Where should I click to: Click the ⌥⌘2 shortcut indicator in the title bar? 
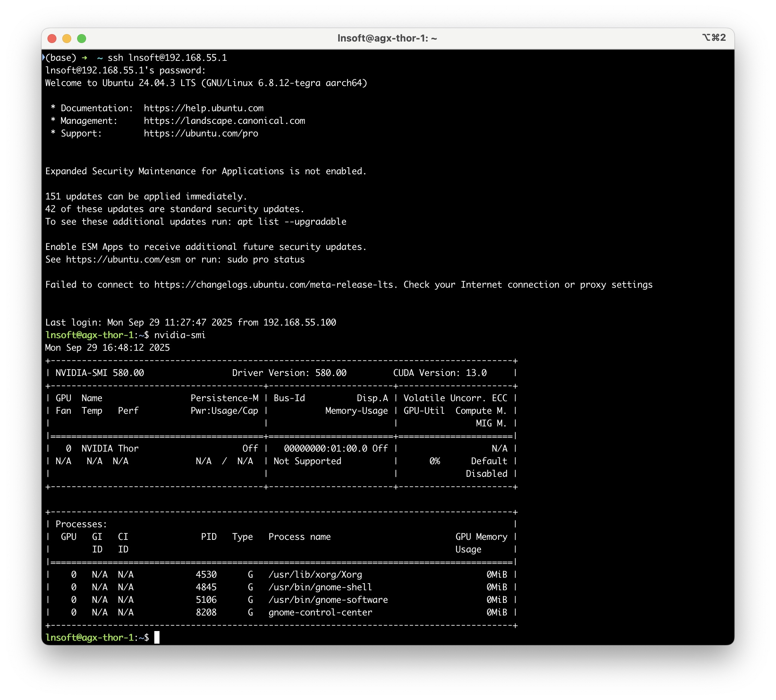pyautogui.click(x=714, y=38)
